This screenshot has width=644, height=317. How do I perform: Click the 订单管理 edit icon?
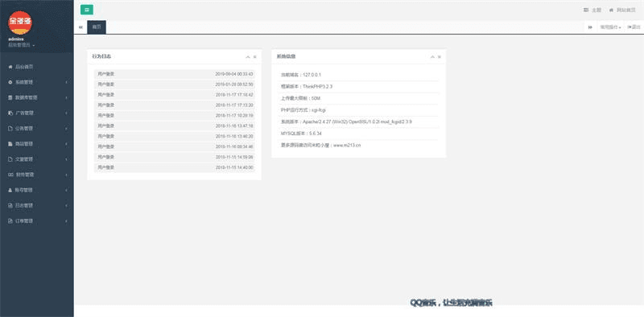click(10, 221)
